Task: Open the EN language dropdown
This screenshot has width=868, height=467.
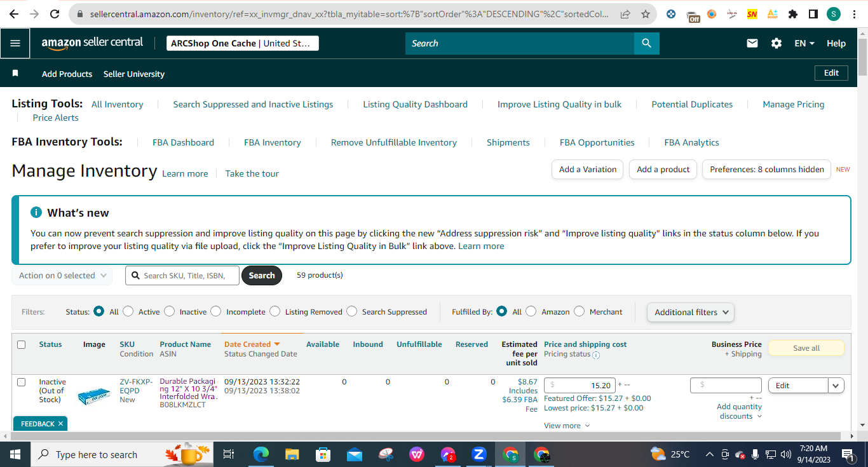Action: pyautogui.click(x=804, y=43)
